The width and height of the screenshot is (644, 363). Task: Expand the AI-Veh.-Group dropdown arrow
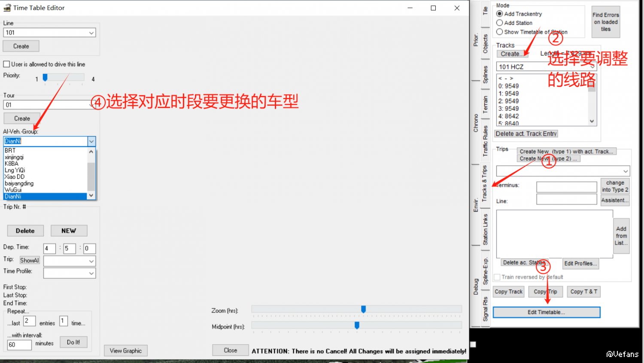click(91, 141)
